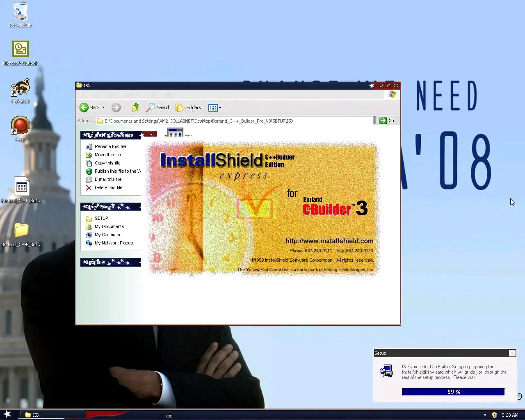Click the My Computer icon in Other Places
525x420 pixels.
89,235
